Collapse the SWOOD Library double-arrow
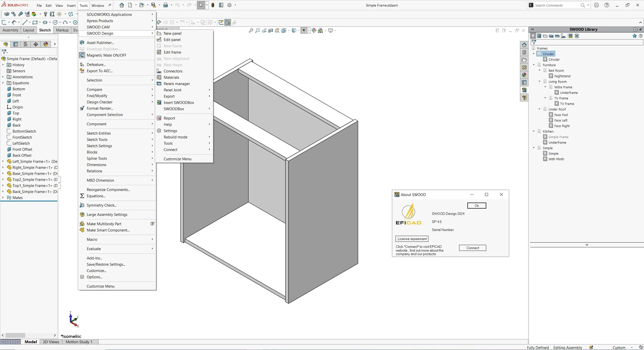 [x=533, y=29]
